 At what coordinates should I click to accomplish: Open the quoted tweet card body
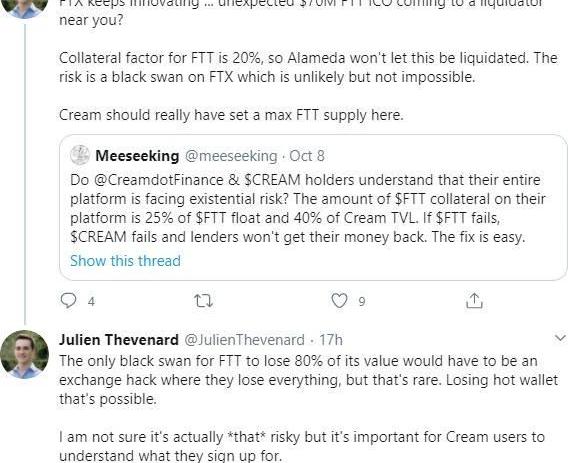click(x=313, y=207)
